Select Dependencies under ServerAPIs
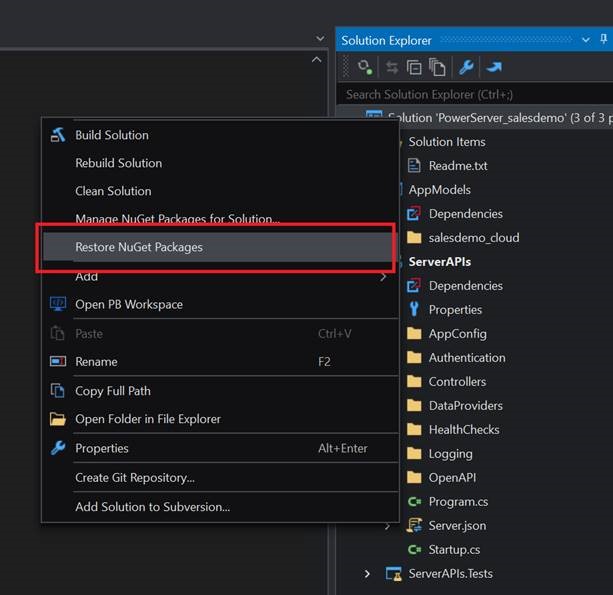 point(465,285)
